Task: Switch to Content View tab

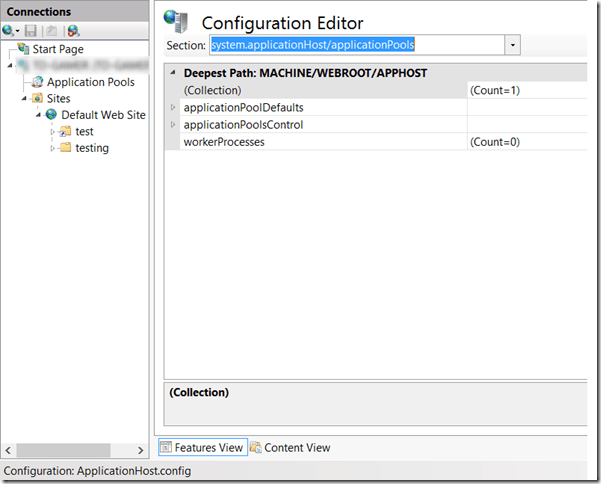Action: [290, 447]
